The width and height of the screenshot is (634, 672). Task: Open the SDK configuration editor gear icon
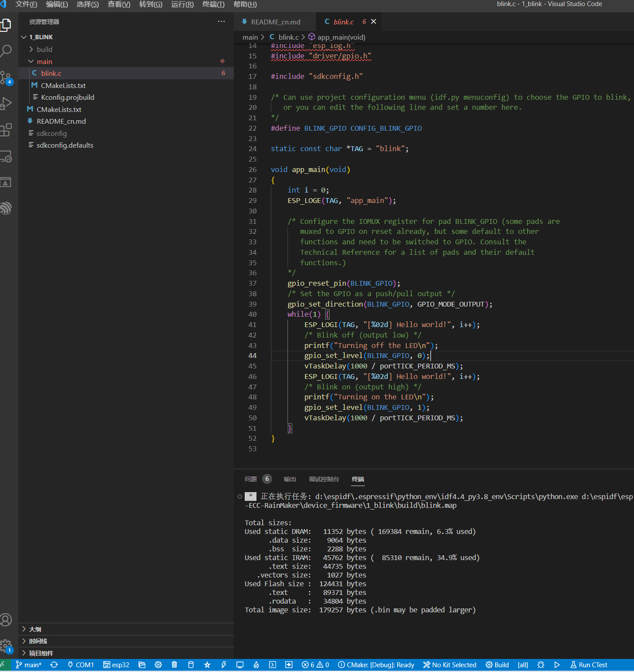click(x=158, y=665)
